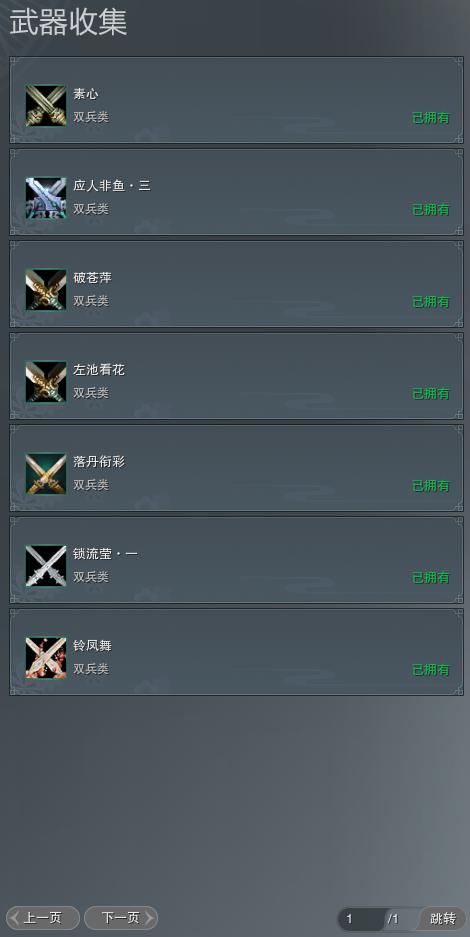Viewport: 470px width, 937px height.
Task: Open the 破苍萍 weapon icon
Action: pyautogui.click(x=46, y=290)
